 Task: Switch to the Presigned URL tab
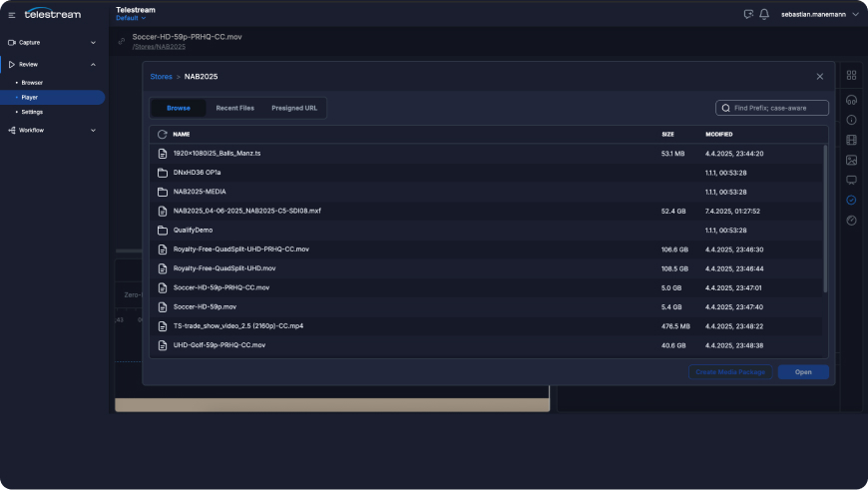pyautogui.click(x=294, y=108)
